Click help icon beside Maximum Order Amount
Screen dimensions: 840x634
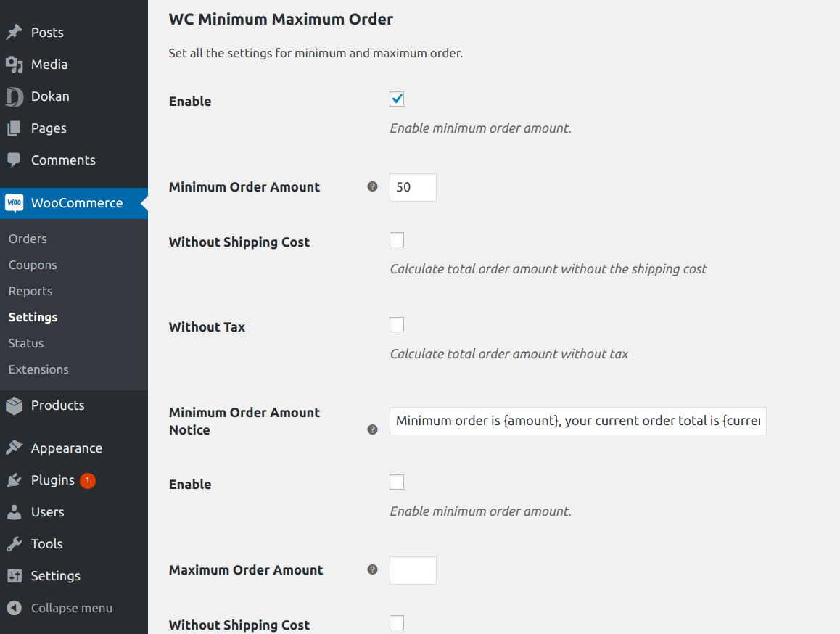[372, 569]
